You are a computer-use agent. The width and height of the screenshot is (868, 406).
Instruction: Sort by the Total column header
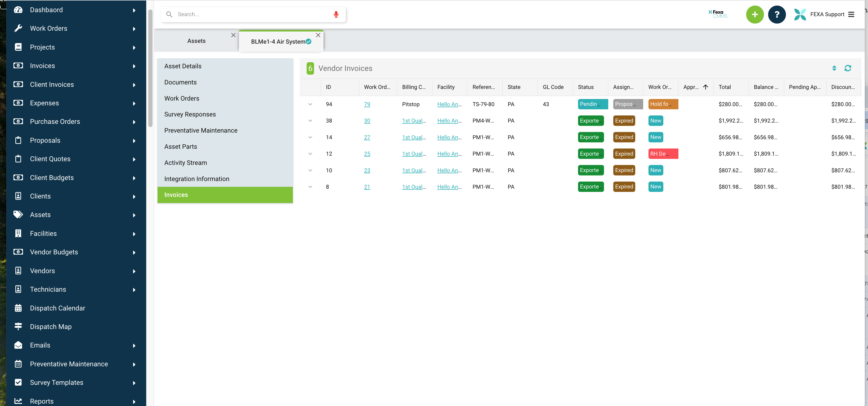point(731,87)
